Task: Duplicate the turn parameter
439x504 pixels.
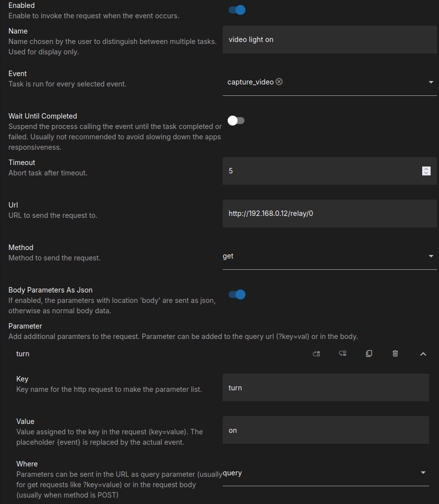Action: [x=369, y=354]
